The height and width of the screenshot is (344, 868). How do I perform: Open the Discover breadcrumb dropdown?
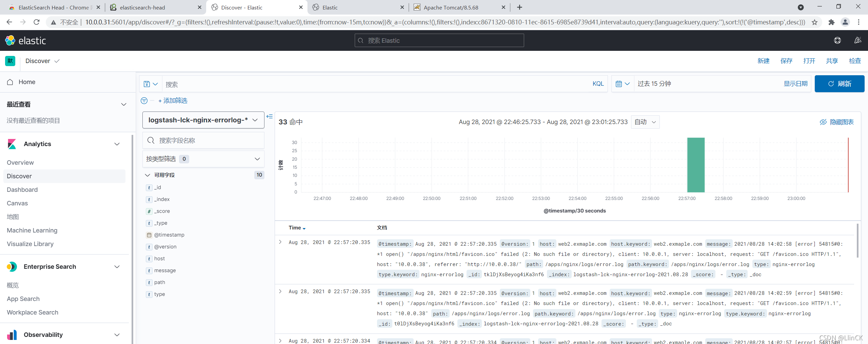tap(43, 61)
